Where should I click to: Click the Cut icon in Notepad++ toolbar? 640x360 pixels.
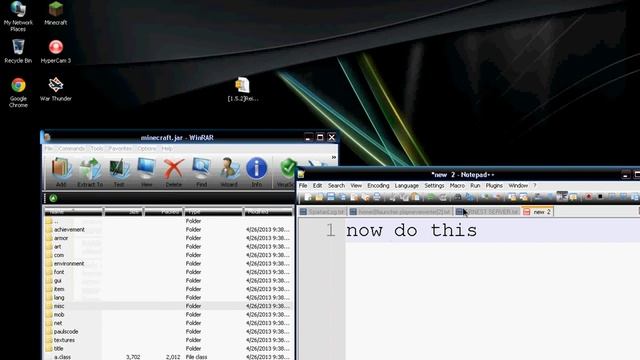(392, 198)
